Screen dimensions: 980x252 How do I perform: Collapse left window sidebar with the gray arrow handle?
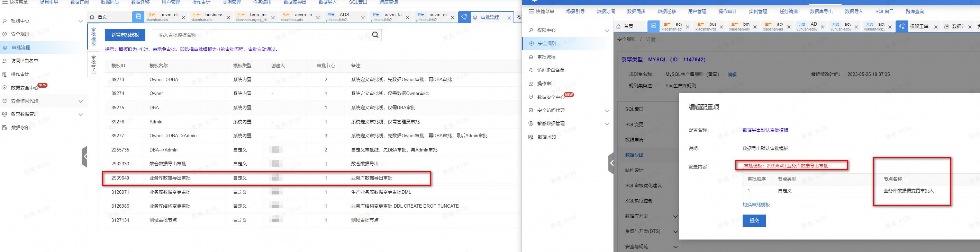85,156
